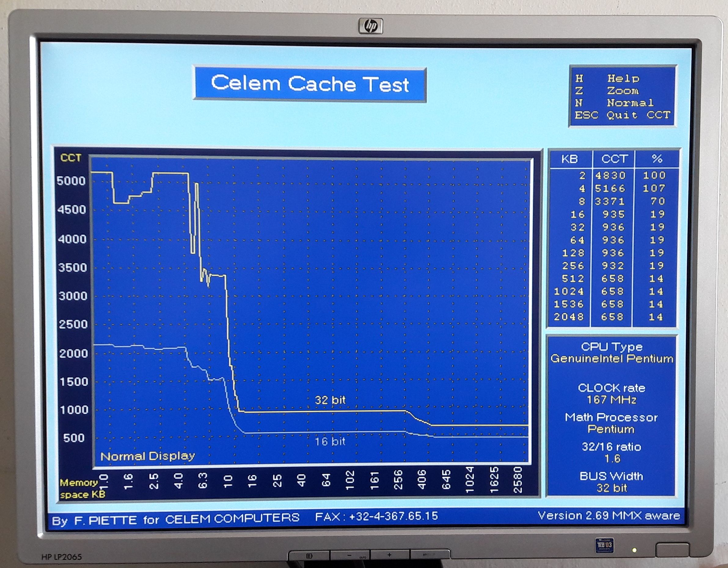The image size is (728, 568).
Task: Click the 70 percent value
Action: 658,201
